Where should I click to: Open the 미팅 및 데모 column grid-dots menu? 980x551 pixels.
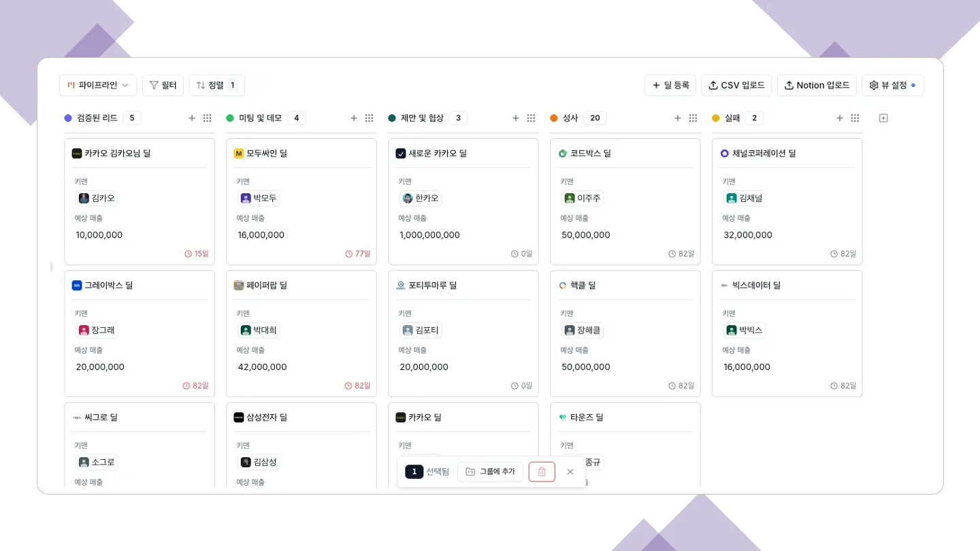370,118
